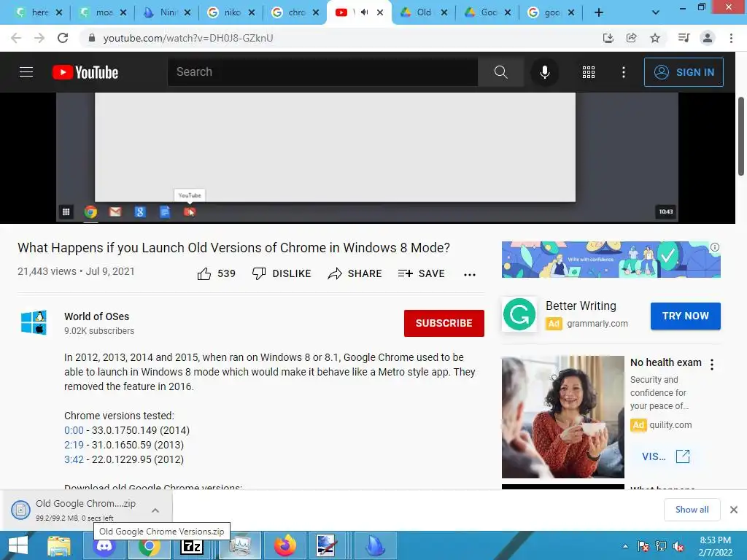Open more actions under the video
The width and height of the screenshot is (747, 560).
tap(470, 274)
